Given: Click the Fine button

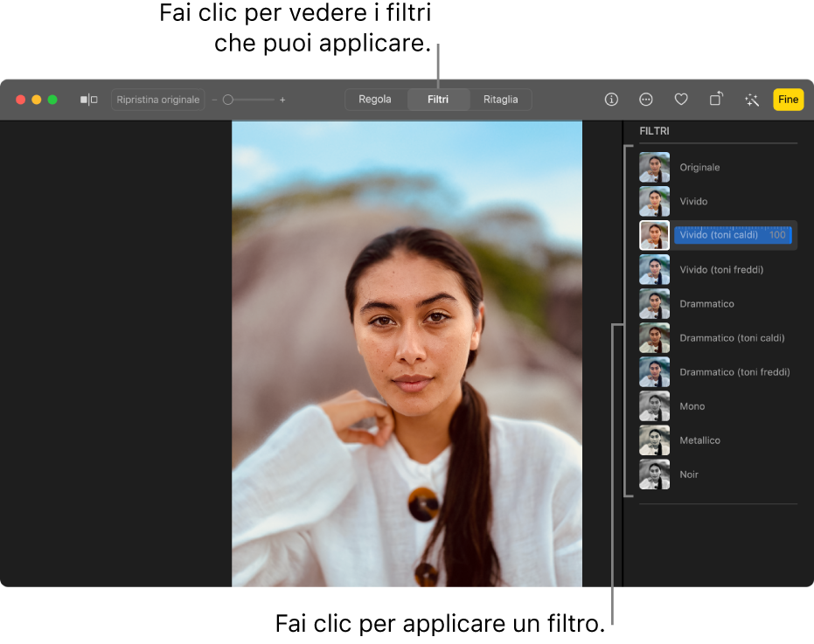Looking at the screenshot, I should [788, 100].
